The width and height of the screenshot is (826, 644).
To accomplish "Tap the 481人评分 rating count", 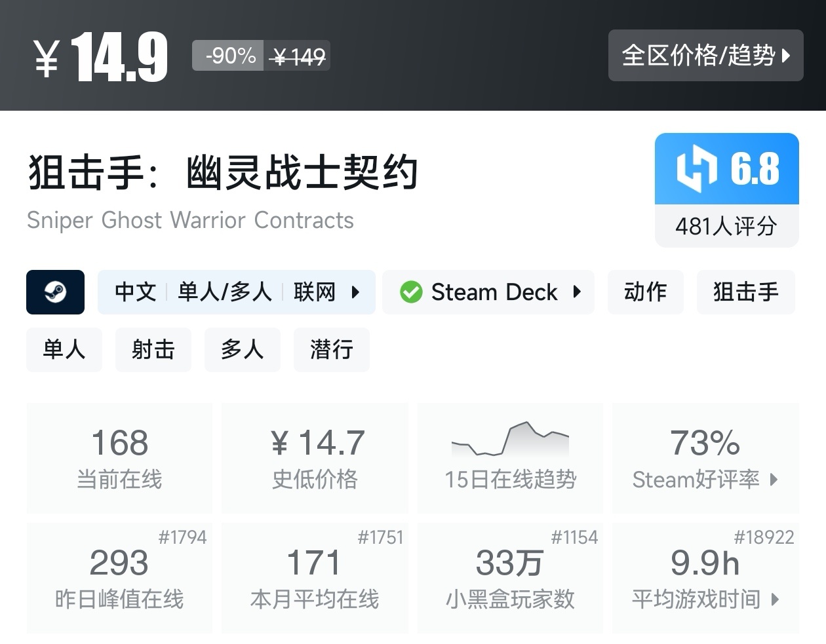I will click(726, 227).
